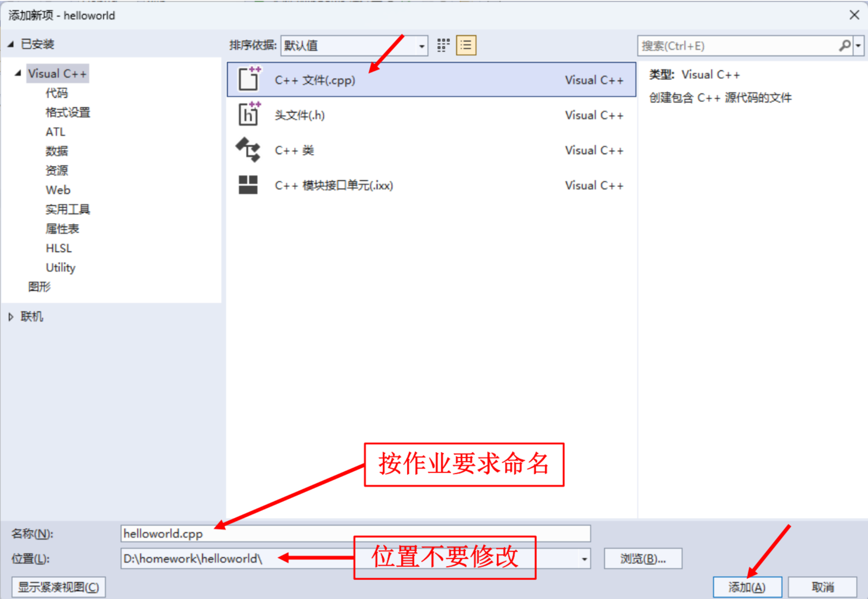Click the 添加(A) button
The height and width of the screenshot is (599, 868).
747,587
